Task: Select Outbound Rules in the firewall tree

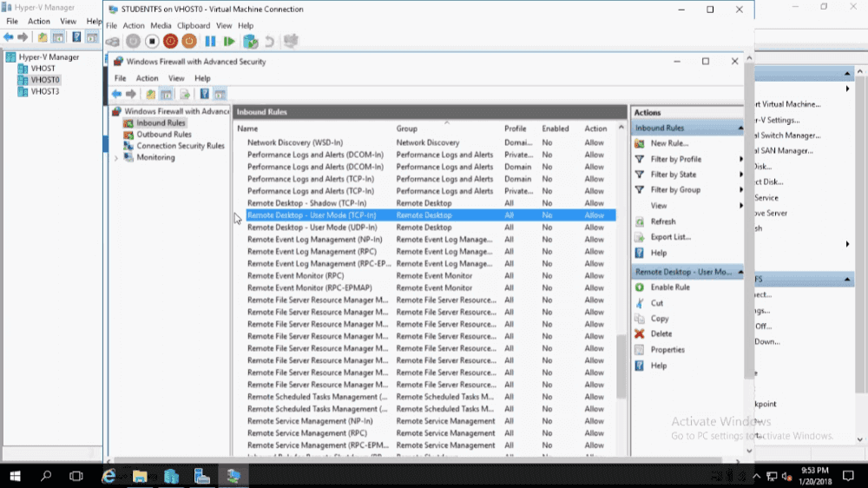Action: 164,135
